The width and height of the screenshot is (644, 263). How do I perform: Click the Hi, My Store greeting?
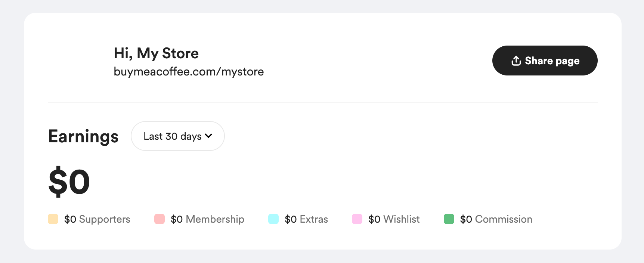click(x=156, y=53)
